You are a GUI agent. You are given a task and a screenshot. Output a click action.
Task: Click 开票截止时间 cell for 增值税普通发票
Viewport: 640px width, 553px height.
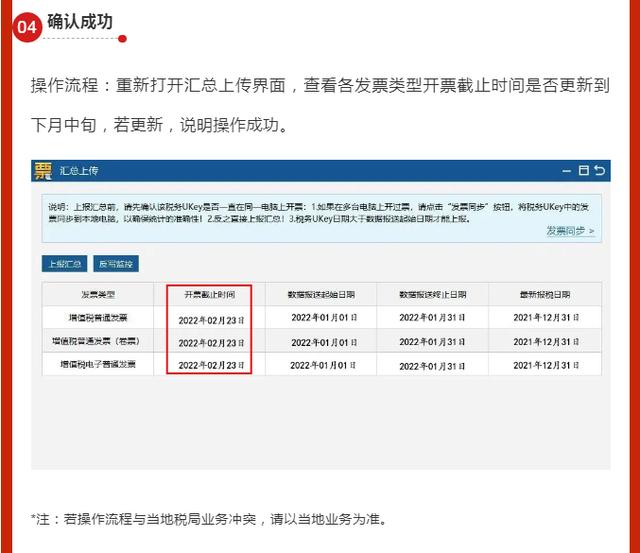point(211,320)
